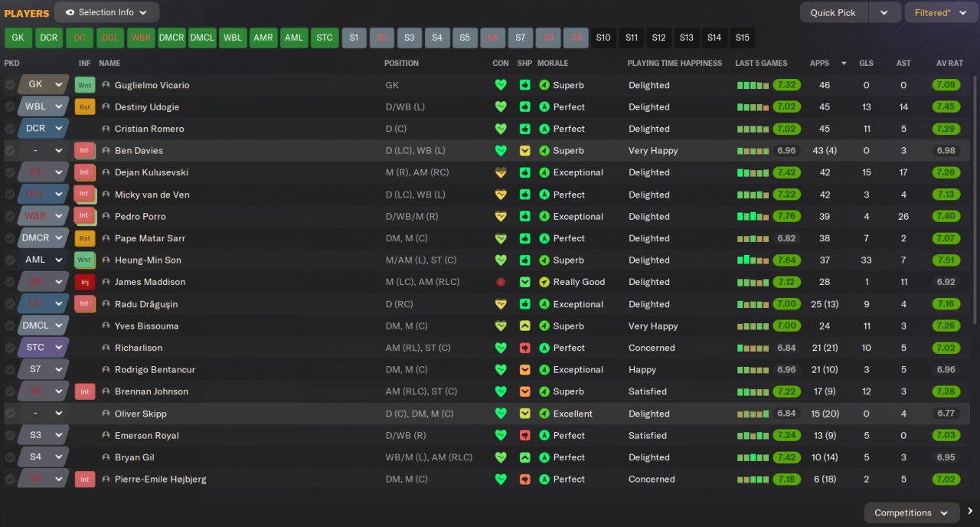Click player profile icon beside Radu Drăgușin
The height and width of the screenshot is (527, 980).
106,304
